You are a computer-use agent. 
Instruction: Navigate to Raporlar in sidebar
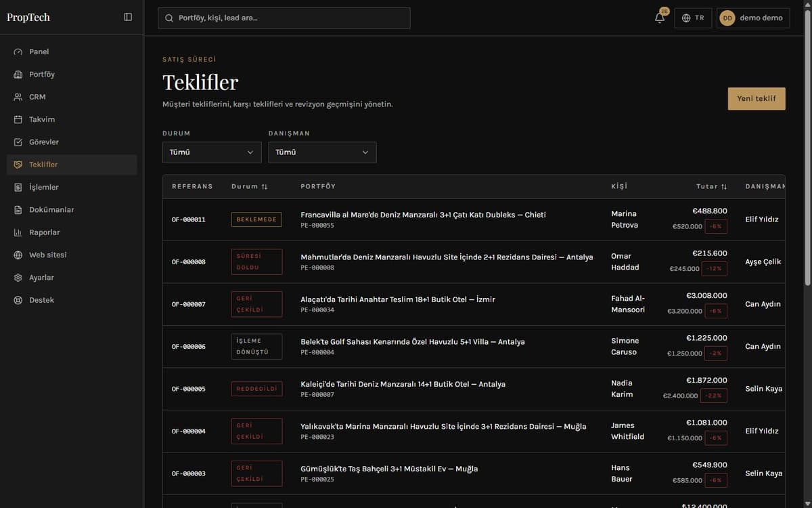pyautogui.click(x=72, y=232)
